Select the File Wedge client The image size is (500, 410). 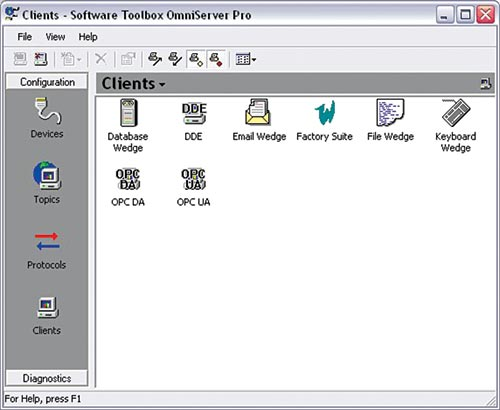390,120
